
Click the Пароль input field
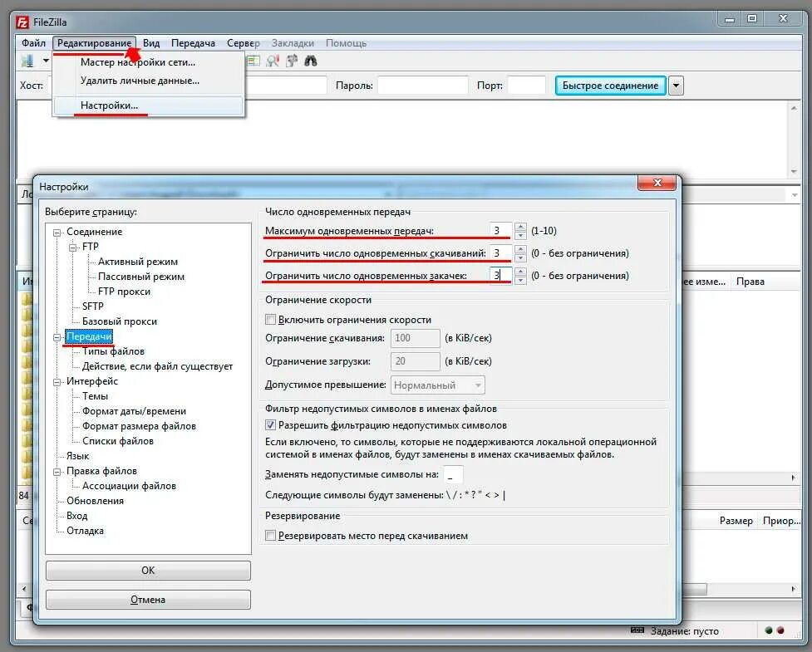coord(422,86)
